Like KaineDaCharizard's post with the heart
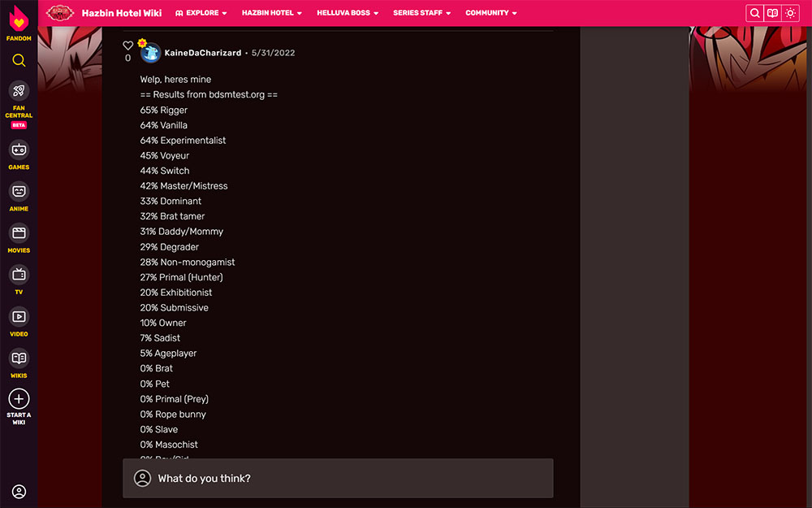 tap(127, 46)
